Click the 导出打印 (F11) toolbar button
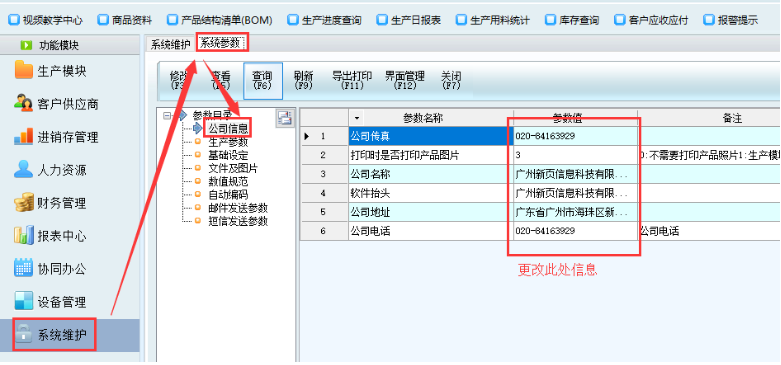The image size is (781, 365). coord(352,81)
